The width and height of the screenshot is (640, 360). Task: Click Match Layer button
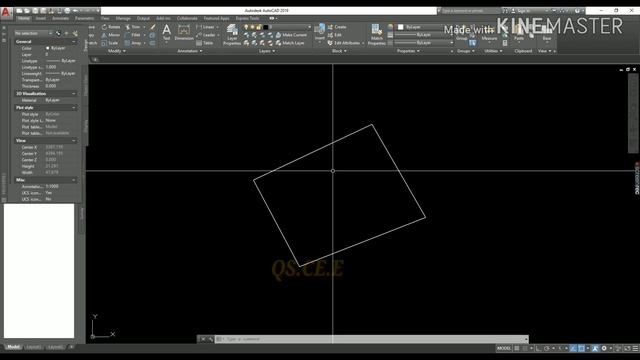pyautogui.click(x=290, y=43)
